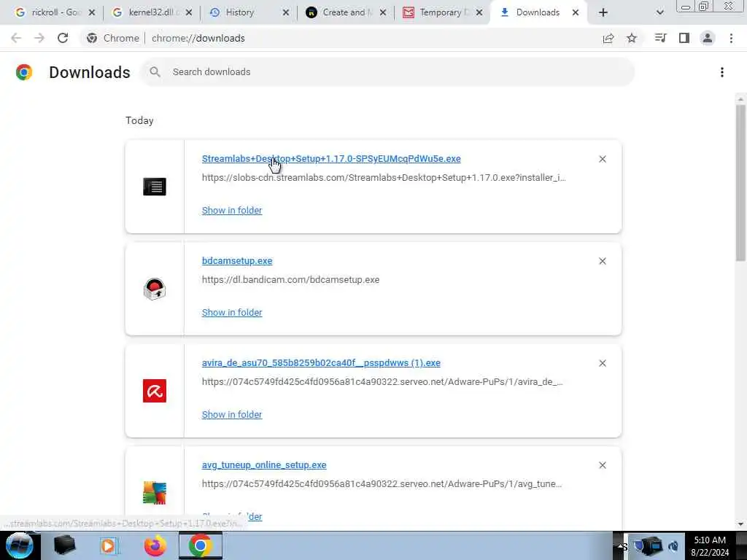Click the system tray network icon
The image size is (747, 560).
tap(655, 545)
